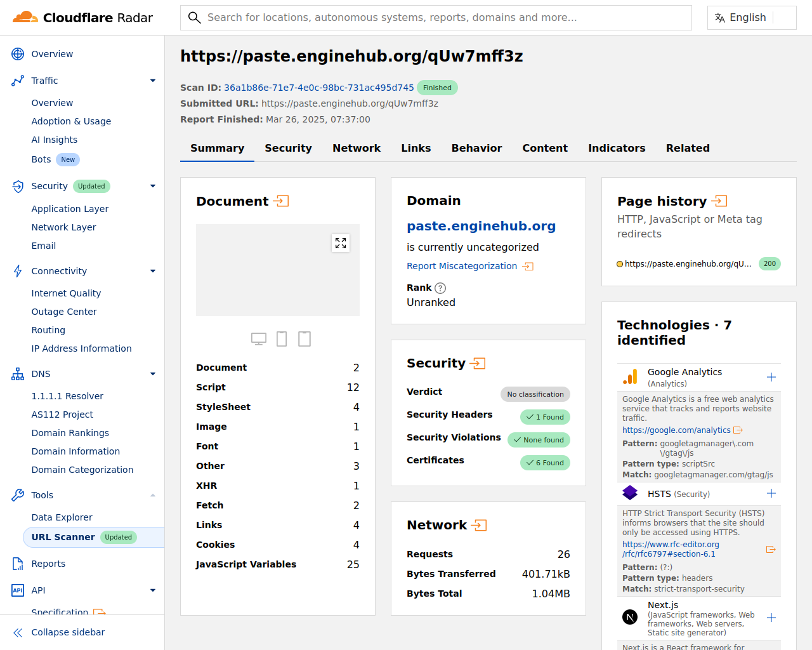Viewport: 812px width, 650px height.
Task: Switch to the Behavior tab
Action: click(x=477, y=148)
